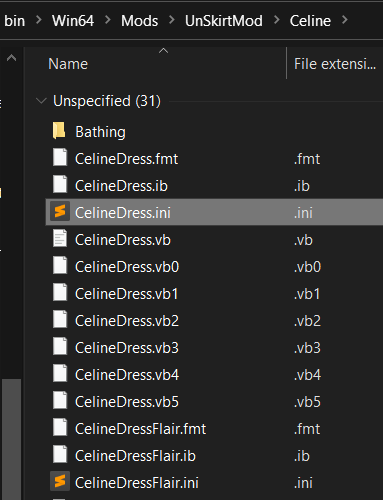Screen dimensions: 383x500
Task: Click .ib extension cell of CelineDress.ib
Action: click(302, 186)
